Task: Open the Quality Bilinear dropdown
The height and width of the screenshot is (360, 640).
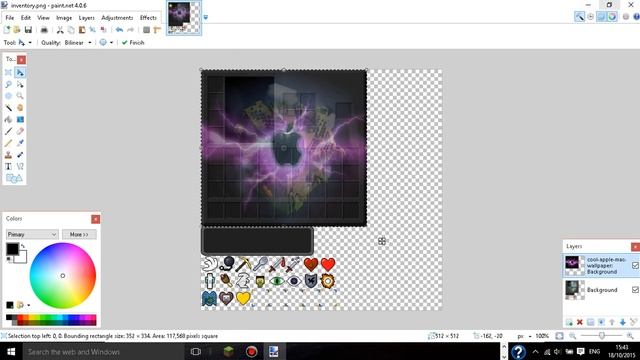Action: click(x=78, y=42)
